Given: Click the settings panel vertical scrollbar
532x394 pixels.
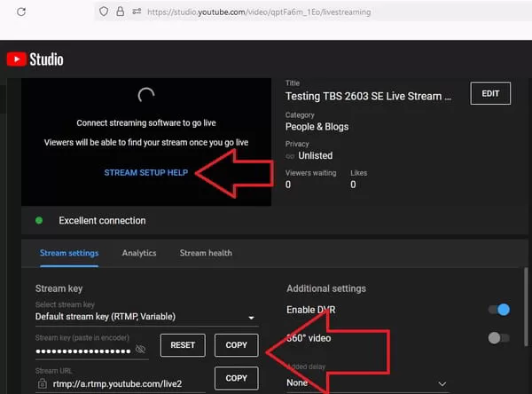Looking at the screenshot, I should 526,307.
